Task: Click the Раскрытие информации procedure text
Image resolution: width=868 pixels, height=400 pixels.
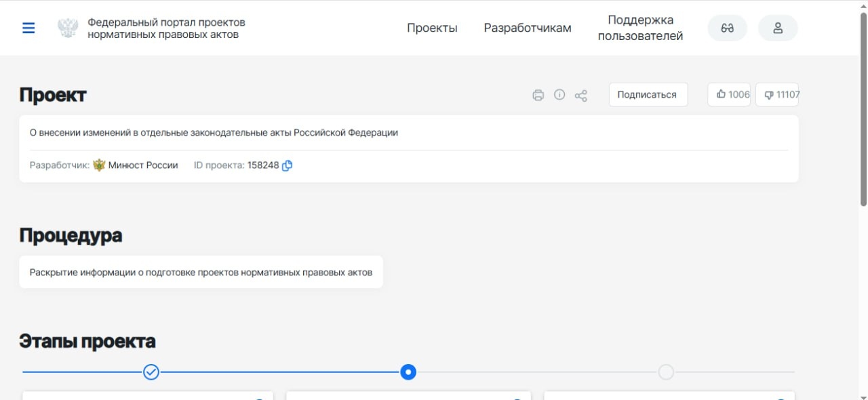Action: click(x=201, y=273)
